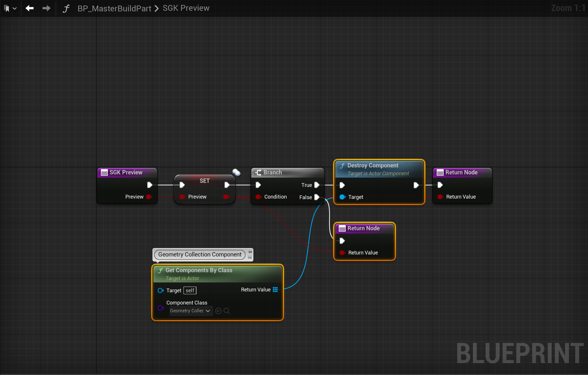
Task: Click the blue Target pin on Destroy Component
Action: [x=342, y=197]
